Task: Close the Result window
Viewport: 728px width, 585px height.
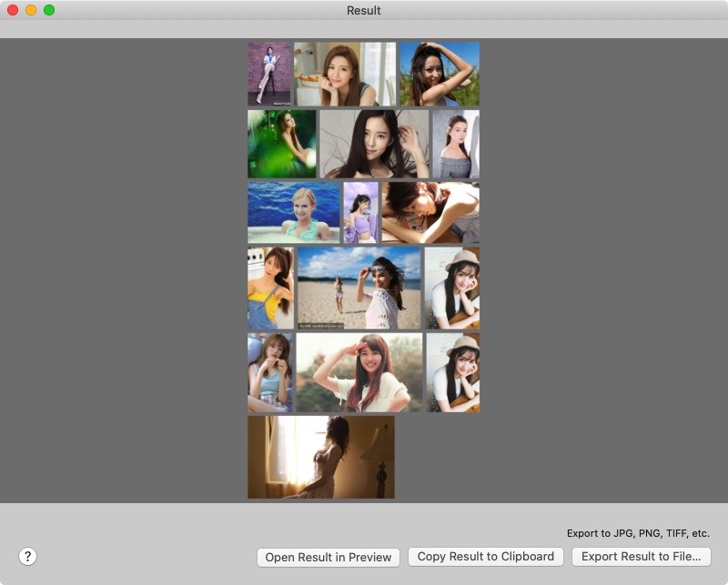Action: (x=13, y=10)
